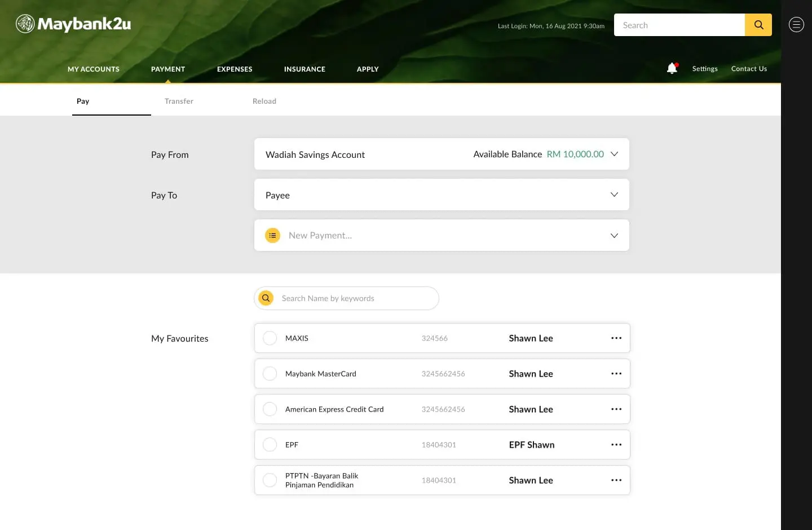Click the yellow search magnifier button
812x530 pixels.
pyautogui.click(x=758, y=25)
